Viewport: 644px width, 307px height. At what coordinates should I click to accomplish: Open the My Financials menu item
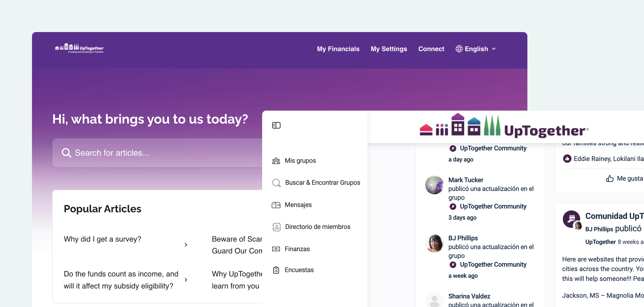pyautogui.click(x=338, y=49)
